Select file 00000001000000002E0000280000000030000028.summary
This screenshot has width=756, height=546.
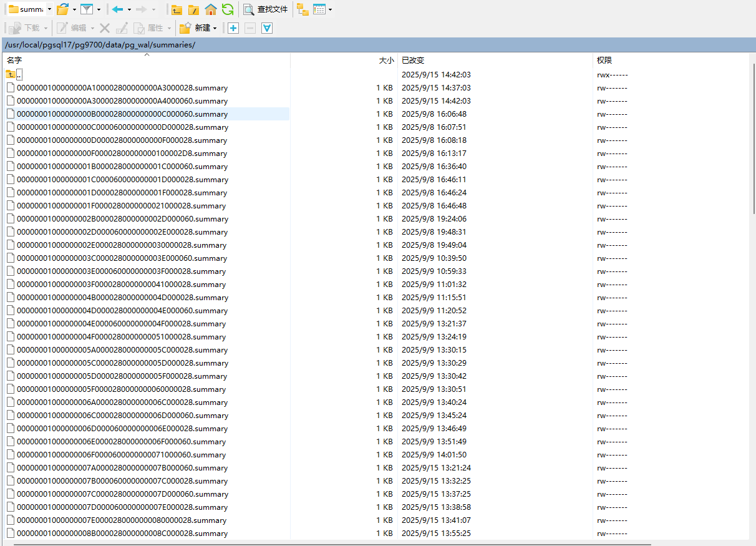point(122,245)
